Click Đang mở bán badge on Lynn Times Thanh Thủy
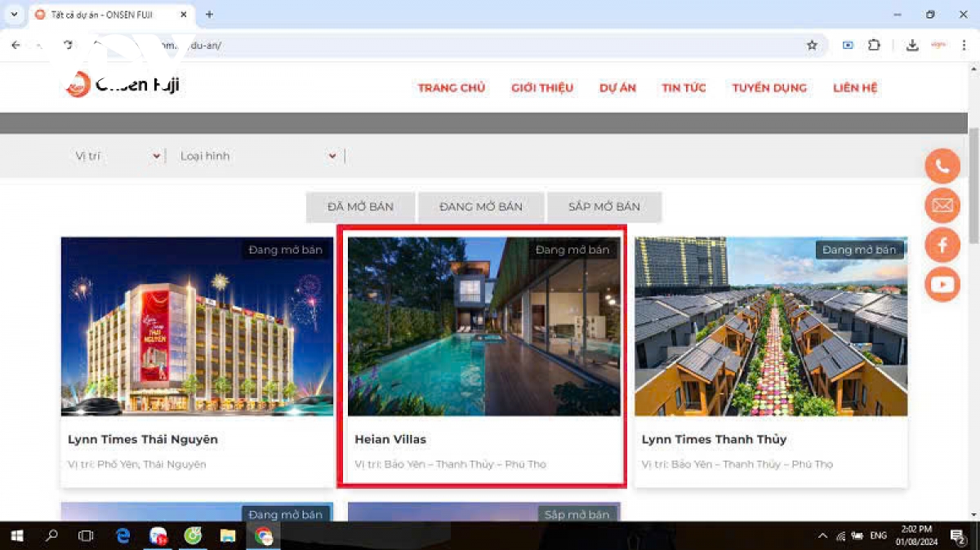 (859, 250)
